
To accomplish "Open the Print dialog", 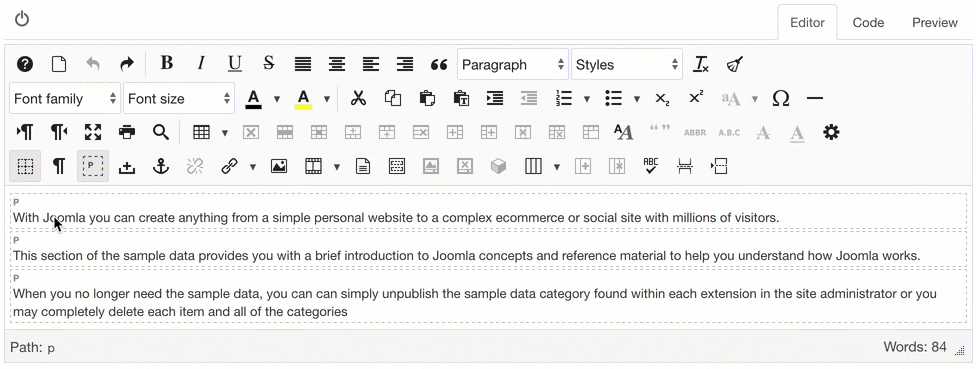I will [x=127, y=132].
